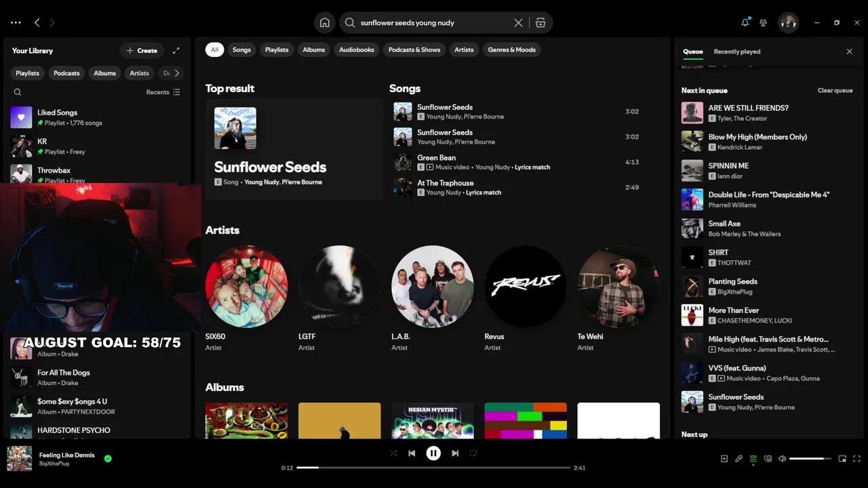Skip to previous track
This screenshot has width=868, height=488.
(x=412, y=453)
